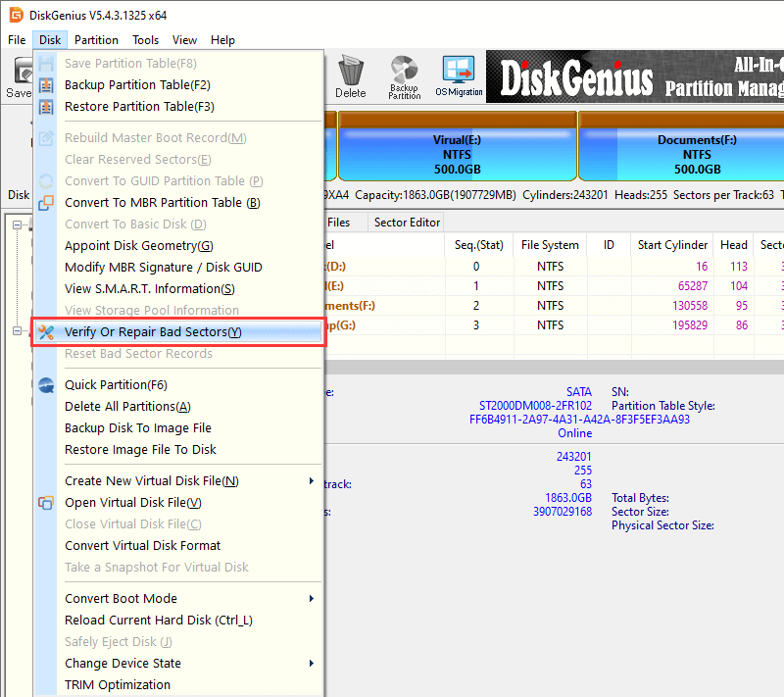The height and width of the screenshot is (697, 784).
Task: Click the Quick Partition menu icon
Action: coord(46,385)
